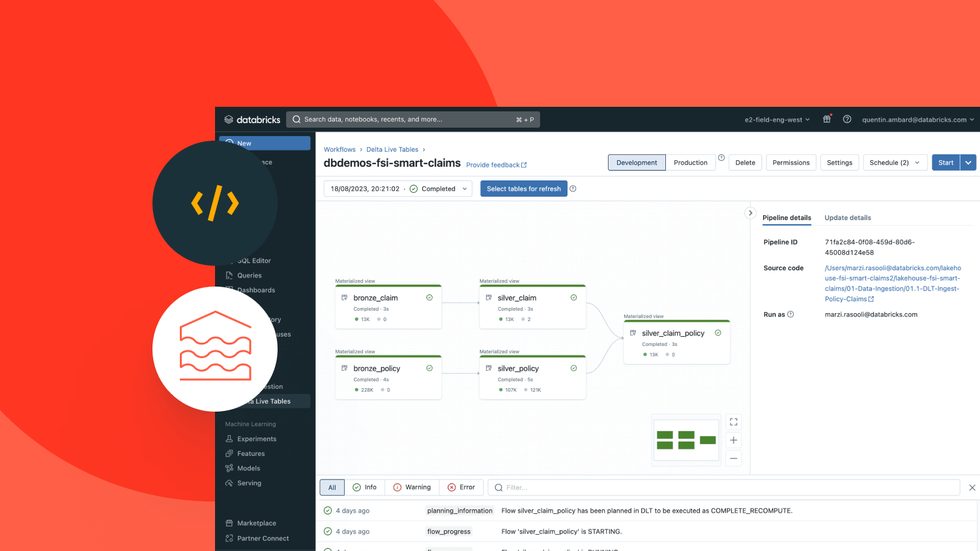Open Delta Live Tables in sidebar
The image size is (980, 551).
click(x=266, y=401)
